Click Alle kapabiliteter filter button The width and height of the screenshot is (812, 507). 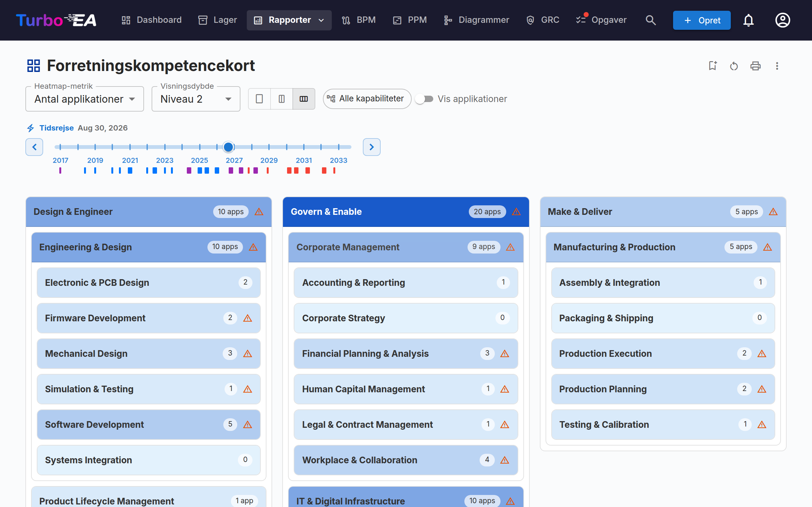point(367,99)
